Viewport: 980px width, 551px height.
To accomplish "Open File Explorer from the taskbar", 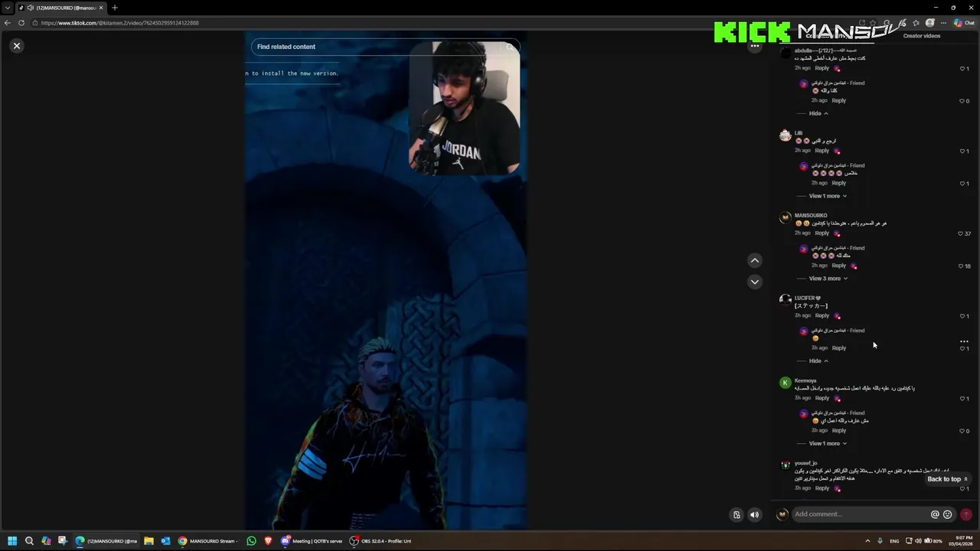I will click(149, 541).
